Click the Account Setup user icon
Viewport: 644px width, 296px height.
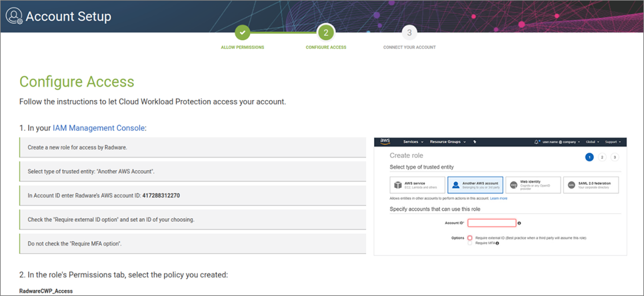(x=14, y=17)
